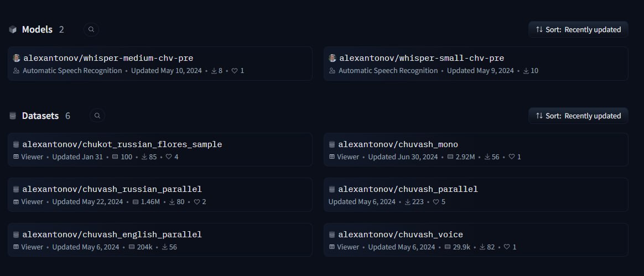Image resolution: width=644 pixels, height=276 pixels.
Task: Click dataset icon beside chukot_russian_flores_sample
Action: [x=16, y=144]
